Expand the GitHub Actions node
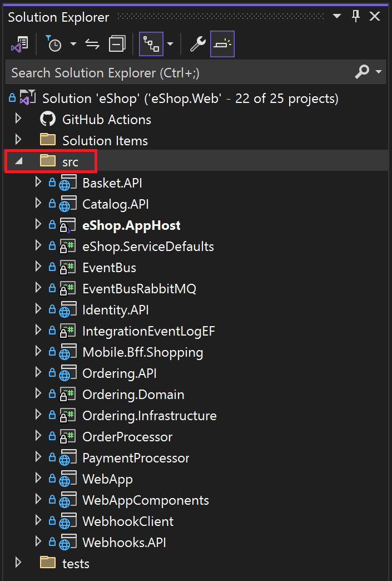This screenshot has width=392, height=581. tap(18, 119)
